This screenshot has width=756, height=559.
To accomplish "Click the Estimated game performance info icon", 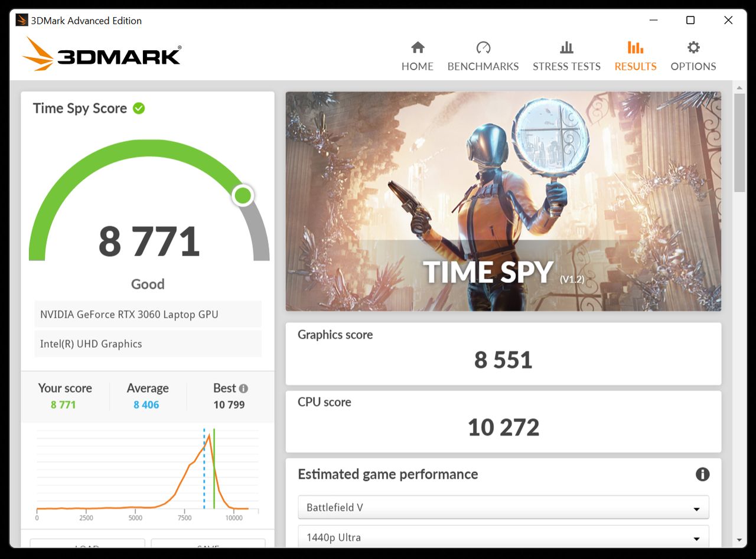I will coord(702,474).
